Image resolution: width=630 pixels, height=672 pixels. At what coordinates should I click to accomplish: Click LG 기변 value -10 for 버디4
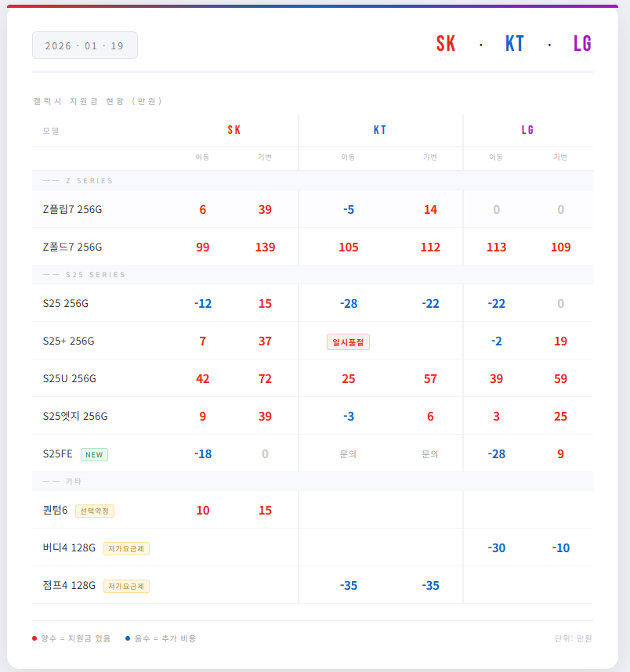click(x=561, y=548)
